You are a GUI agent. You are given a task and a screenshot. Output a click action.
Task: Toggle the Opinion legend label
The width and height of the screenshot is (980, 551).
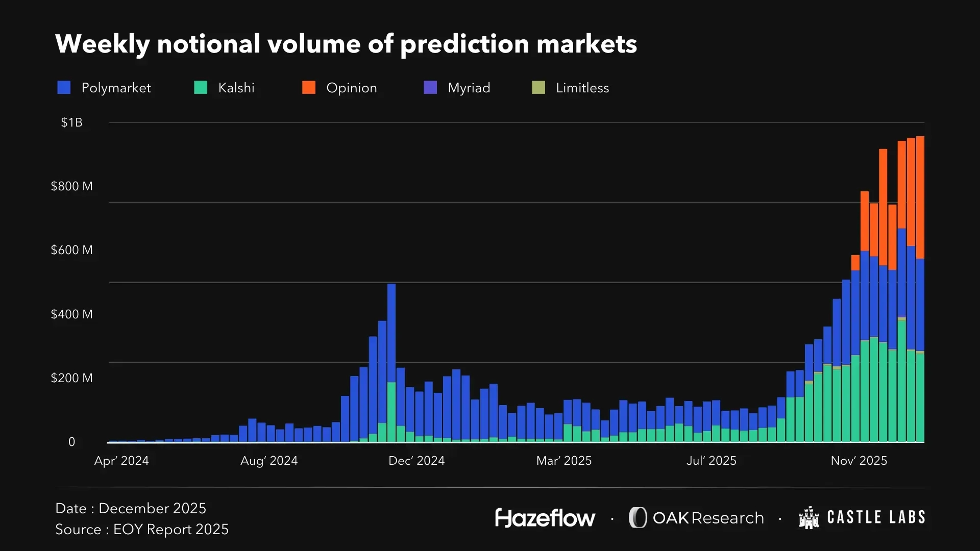[352, 88]
